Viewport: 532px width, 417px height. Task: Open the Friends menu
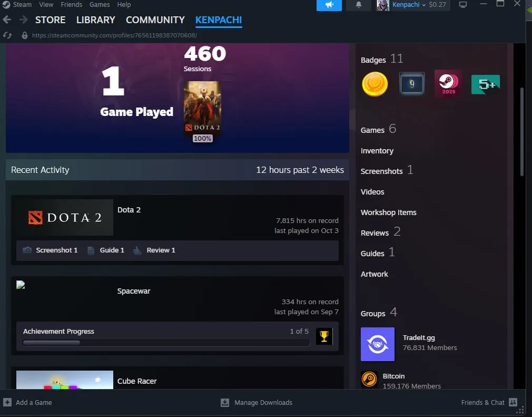click(x=71, y=4)
